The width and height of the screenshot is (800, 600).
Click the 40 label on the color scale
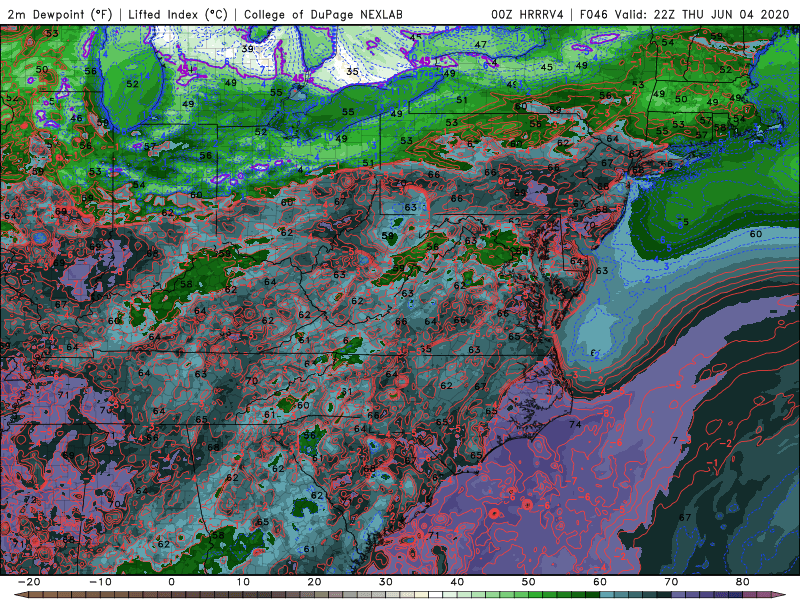coord(457,582)
